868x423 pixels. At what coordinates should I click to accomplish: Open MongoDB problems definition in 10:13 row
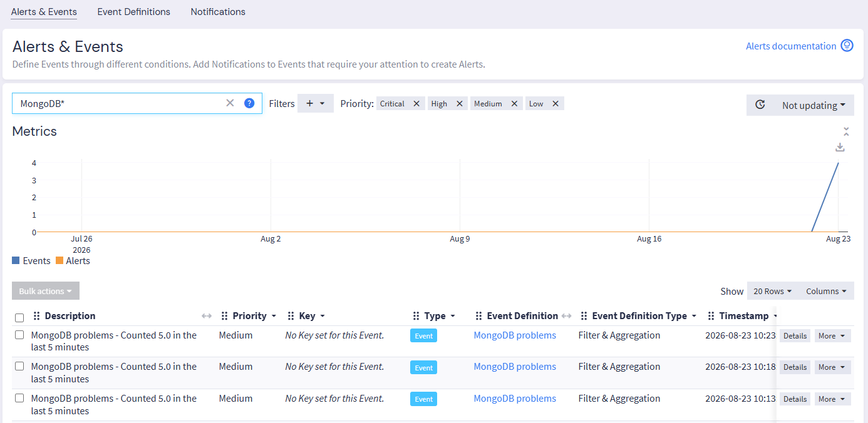(515, 399)
